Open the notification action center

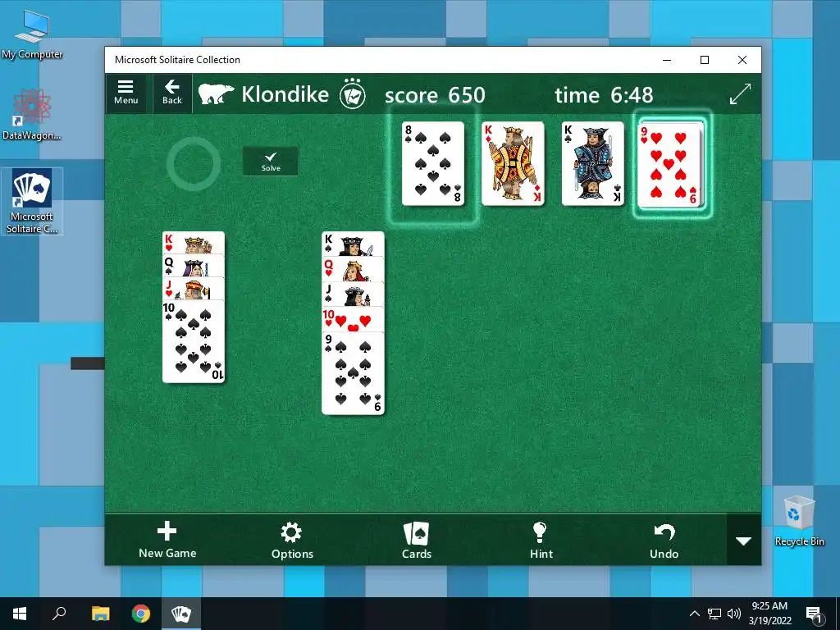point(814,614)
